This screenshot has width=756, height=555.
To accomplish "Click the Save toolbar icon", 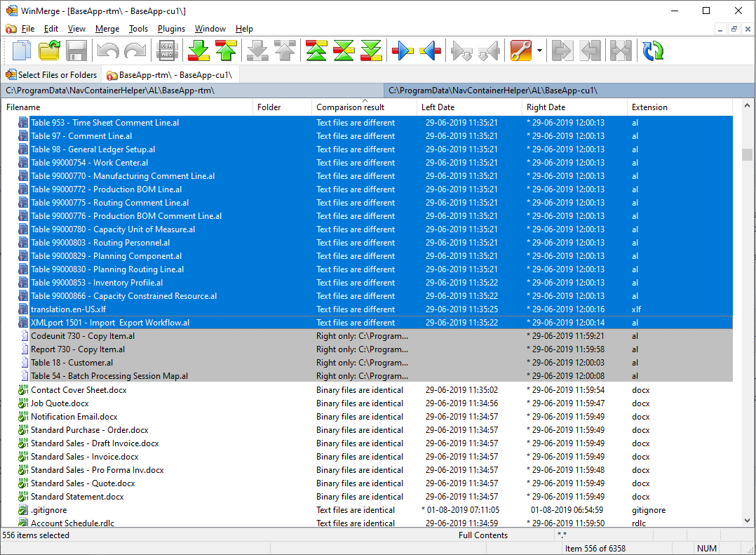I will (x=76, y=50).
